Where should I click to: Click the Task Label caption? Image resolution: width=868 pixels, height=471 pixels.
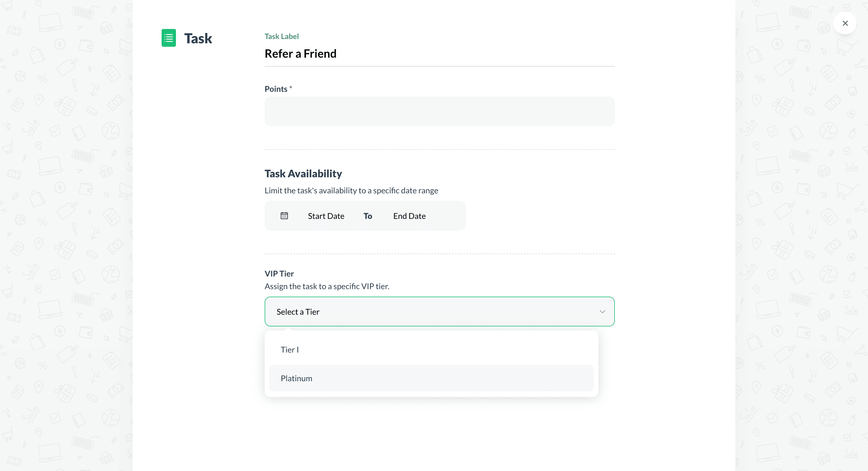point(281,36)
